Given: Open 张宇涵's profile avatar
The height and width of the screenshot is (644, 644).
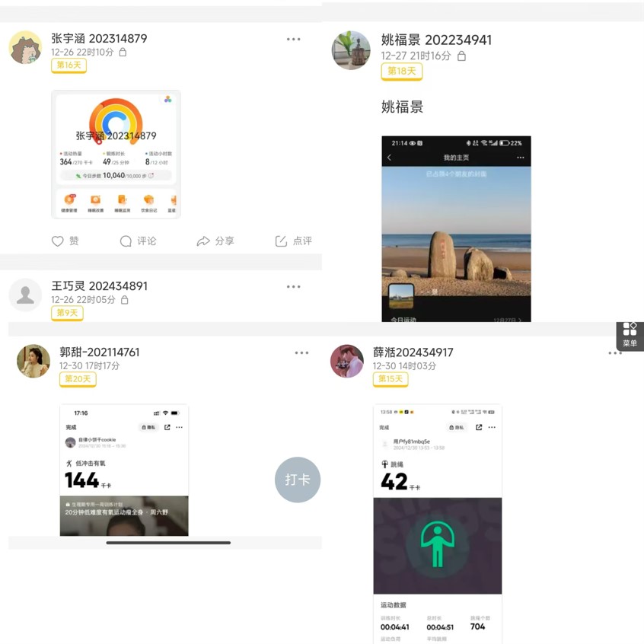Looking at the screenshot, I should coord(25,48).
